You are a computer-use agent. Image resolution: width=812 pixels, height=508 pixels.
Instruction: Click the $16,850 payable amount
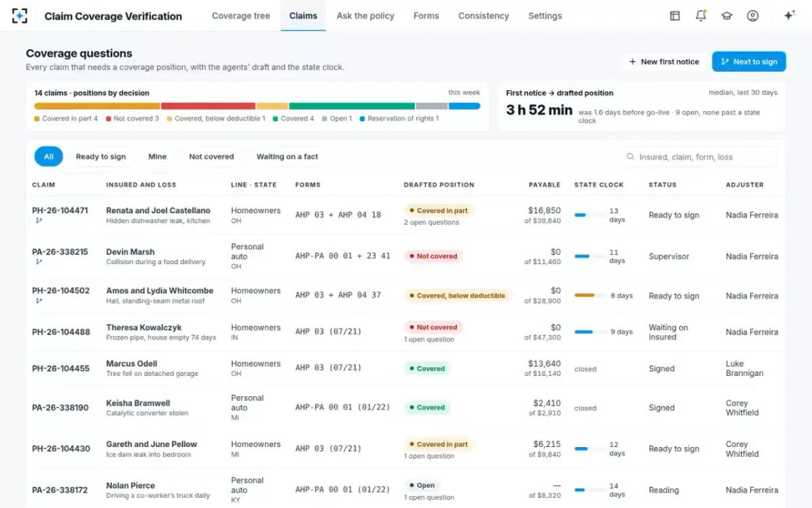coord(545,211)
